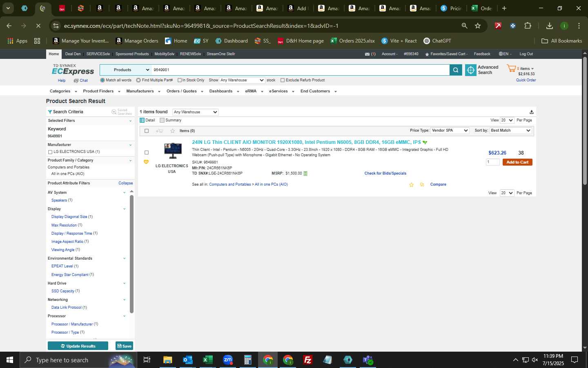Click the favorites star in the items header

coord(172,131)
